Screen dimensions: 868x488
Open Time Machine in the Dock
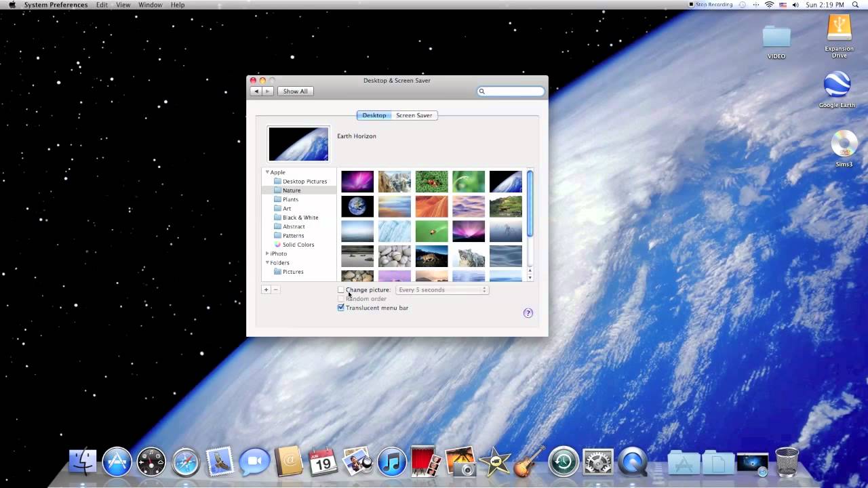(564, 462)
